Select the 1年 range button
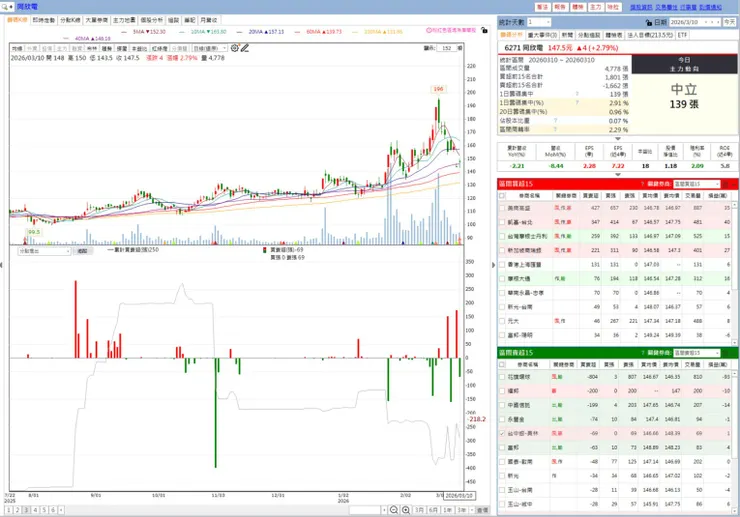 [447, 510]
